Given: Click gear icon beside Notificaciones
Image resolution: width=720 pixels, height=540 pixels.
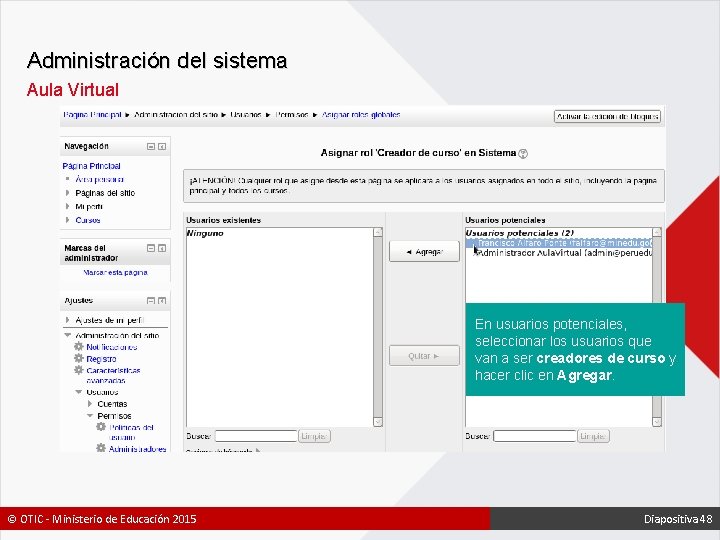Looking at the screenshot, I should (79, 346).
